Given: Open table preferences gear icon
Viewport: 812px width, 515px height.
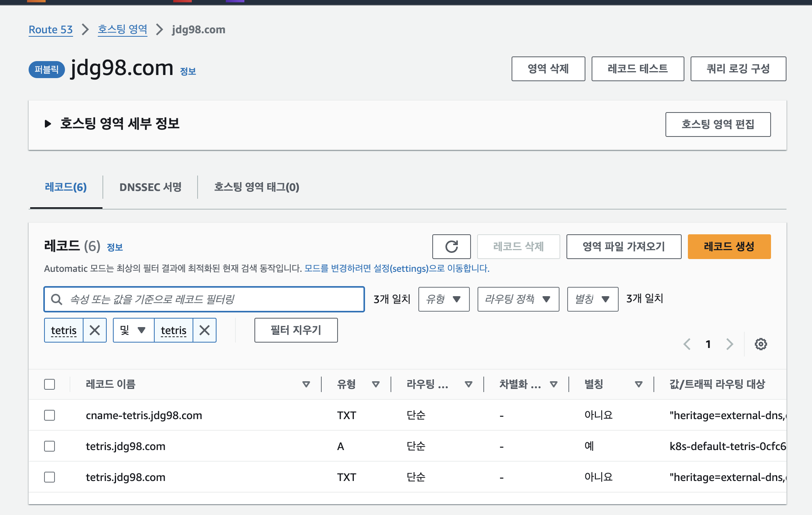Looking at the screenshot, I should [x=761, y=344].
